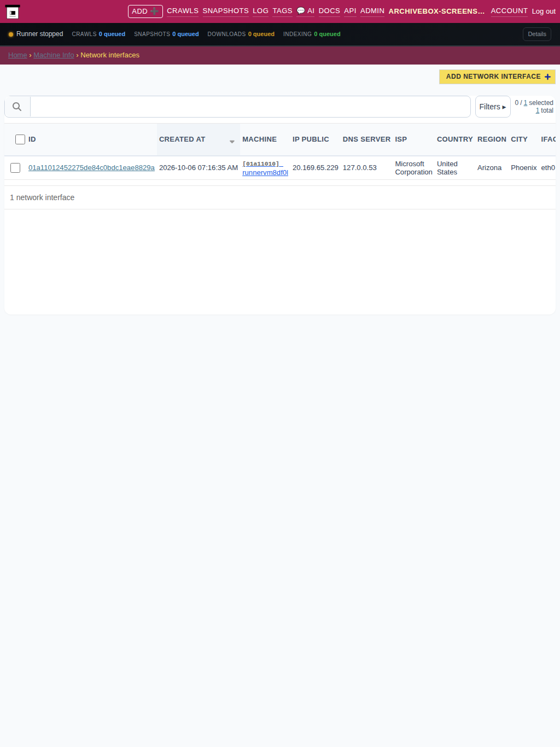Click SNAPSHOTS 0 queued status
The height and width of the screenshot is (747, 560).
click(x=166, y=34)
